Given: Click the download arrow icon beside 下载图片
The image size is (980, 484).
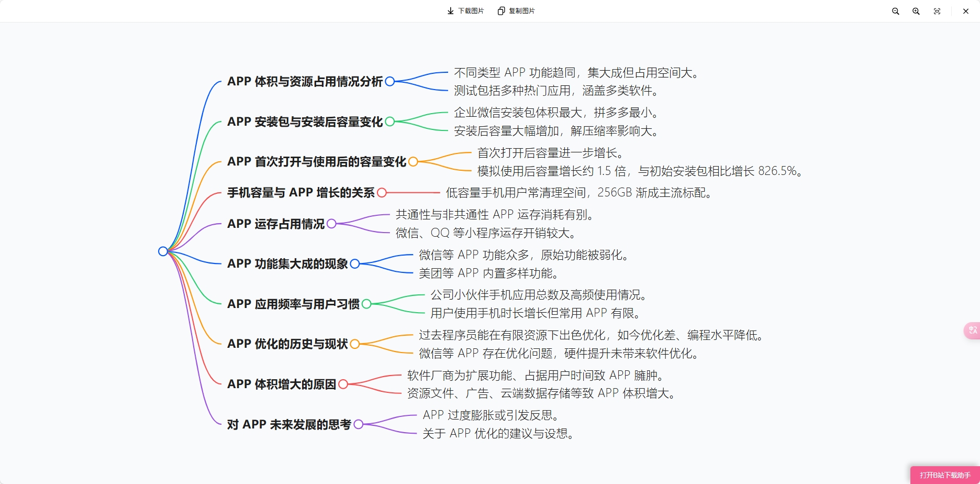Looking at the screenshot, I should click(450, 10).
